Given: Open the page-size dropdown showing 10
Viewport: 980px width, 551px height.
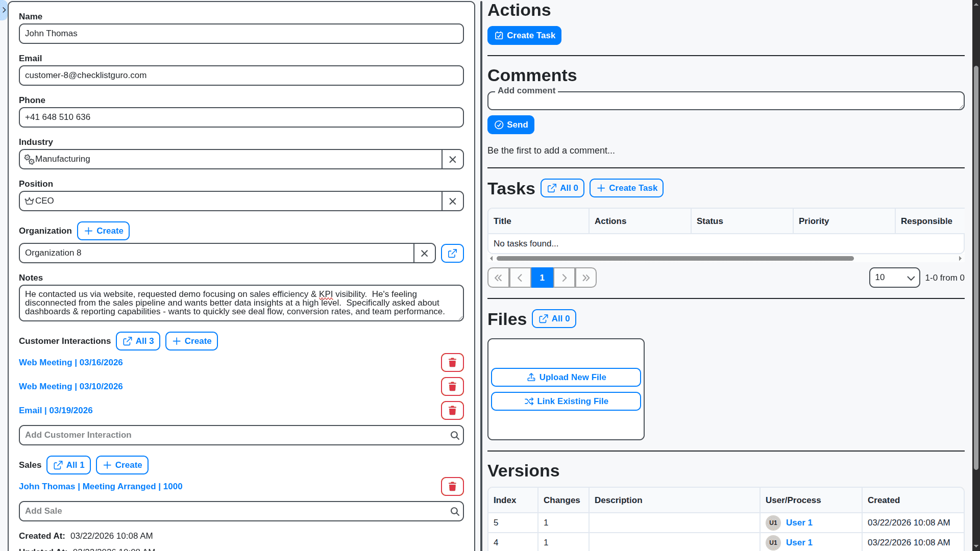Looking at the screenshot, I should pyautogui.click(x=894, y=278).
